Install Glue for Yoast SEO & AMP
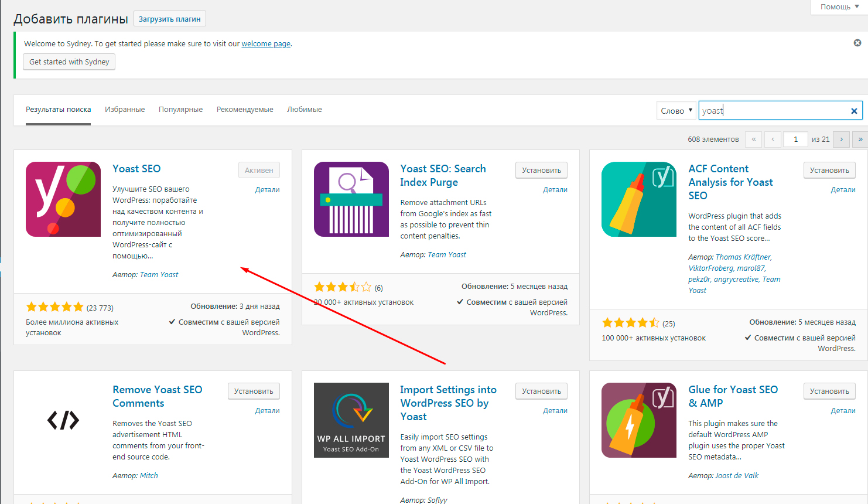This screenshot has height=504, width=868. pyautogui.click(x=829, y=391)
